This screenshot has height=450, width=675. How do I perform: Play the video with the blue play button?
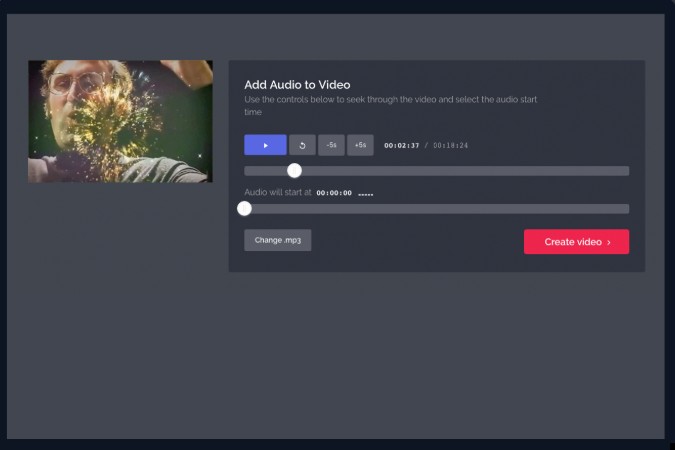click(265, 145)
